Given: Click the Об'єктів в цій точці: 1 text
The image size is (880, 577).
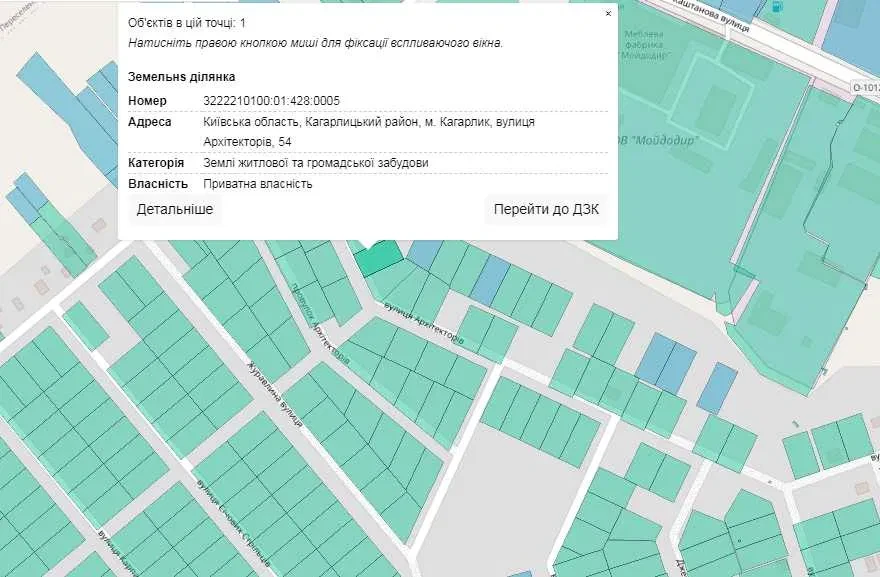Looking at the screenshot, I should 186,23.
